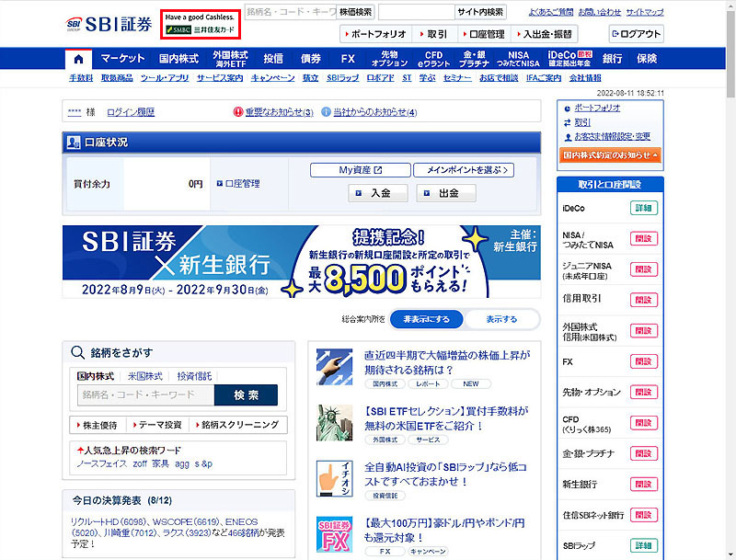Expand the 国内株式約定のお知らせ panel
The width and height of the screenshot is (736, 560).
click(x=609, y=155)
